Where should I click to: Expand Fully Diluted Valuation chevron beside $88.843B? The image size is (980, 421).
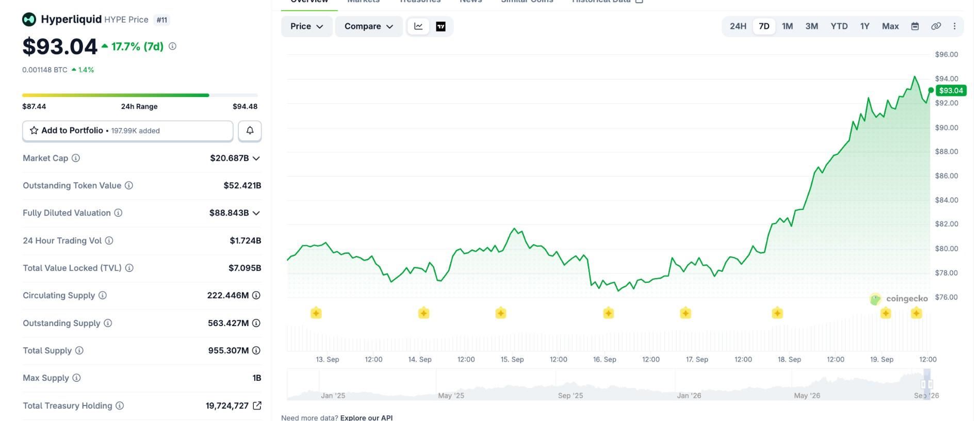pos(256,213)
